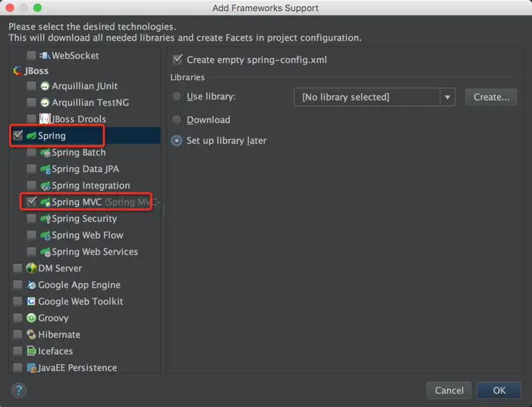The height and width of the screenshot is (407, 532).
Task: Click the splitter handle between panels
Action: [x=163, y=210]
